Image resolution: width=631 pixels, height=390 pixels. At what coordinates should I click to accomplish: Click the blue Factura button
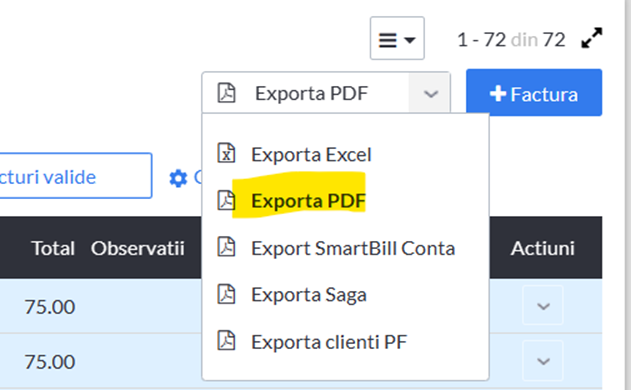pos(534,93)
